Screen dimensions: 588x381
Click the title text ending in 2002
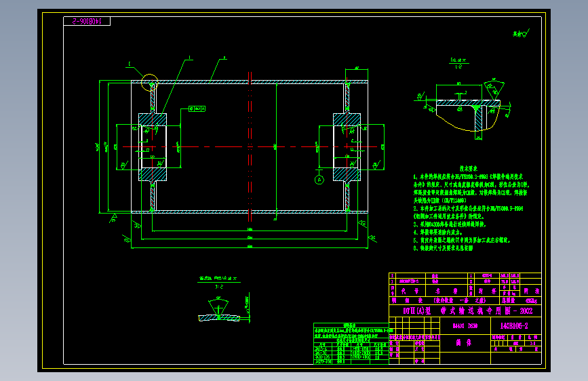(468, 311)
